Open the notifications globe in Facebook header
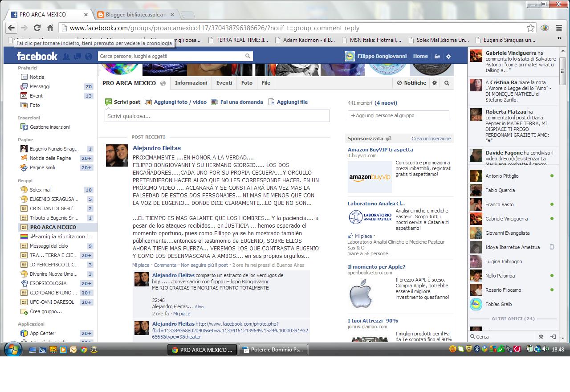Viewport: 570px width, 392px height. [89, 57]
